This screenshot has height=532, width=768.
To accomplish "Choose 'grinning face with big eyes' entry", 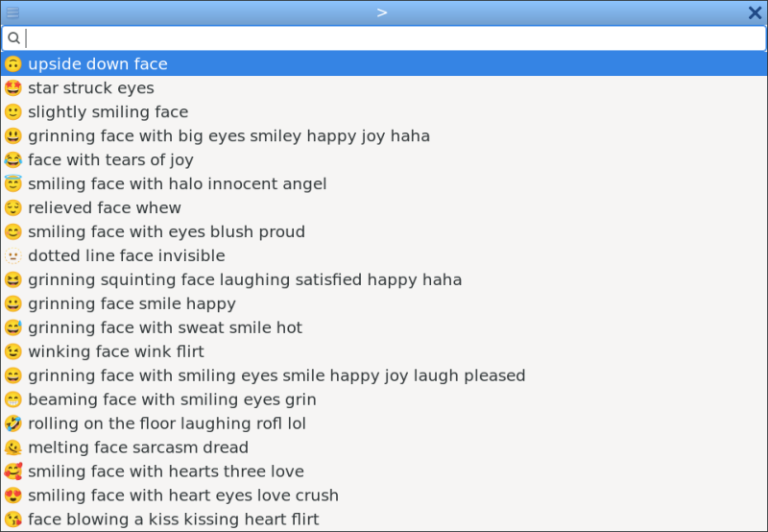I will 228,136.
